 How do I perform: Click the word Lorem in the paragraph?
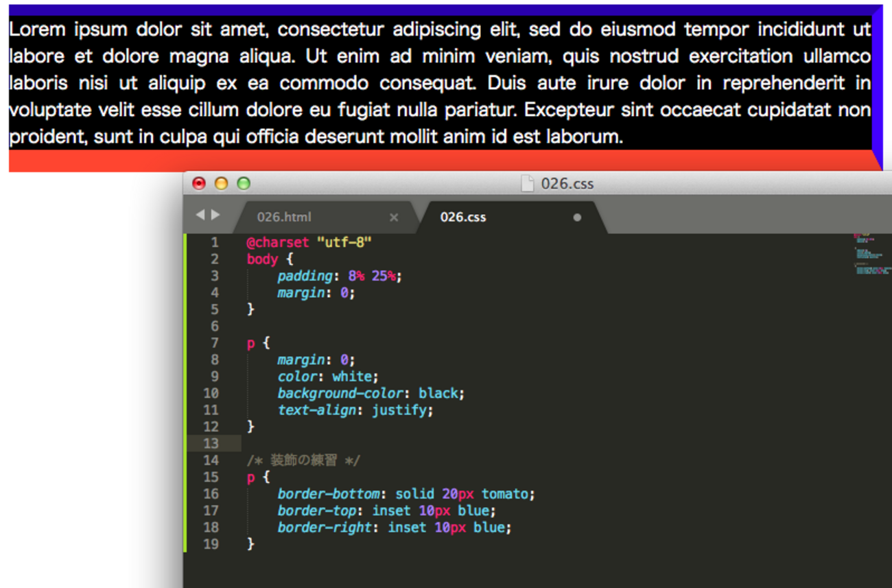point(37,30)
